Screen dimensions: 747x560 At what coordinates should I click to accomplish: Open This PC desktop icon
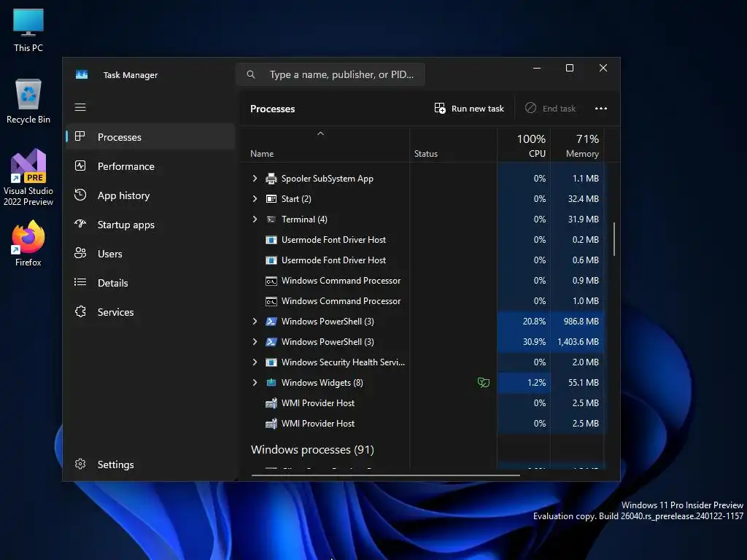(28, 31)
